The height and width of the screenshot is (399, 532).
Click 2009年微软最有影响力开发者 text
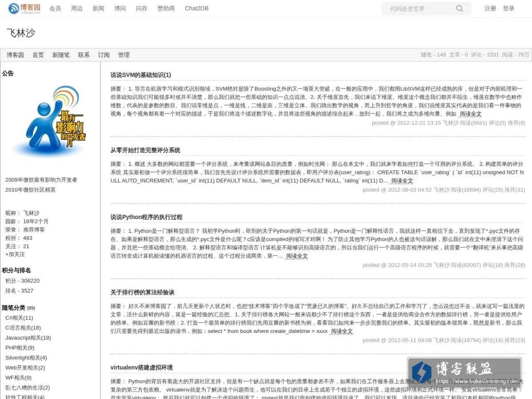point(41,180)
